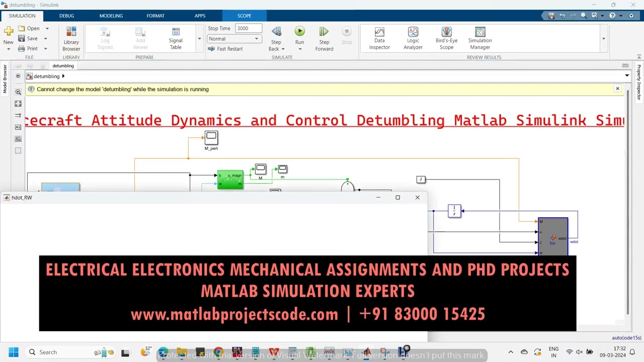Switch to the MODELING tab
This screenshot has height=362, width=644.
point(111,16)
